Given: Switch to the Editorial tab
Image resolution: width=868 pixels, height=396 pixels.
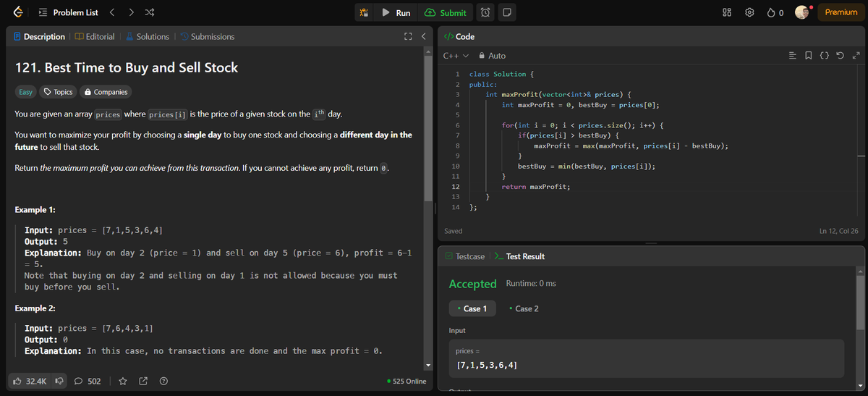Looking at the screenshot, I should click(94, 36).
